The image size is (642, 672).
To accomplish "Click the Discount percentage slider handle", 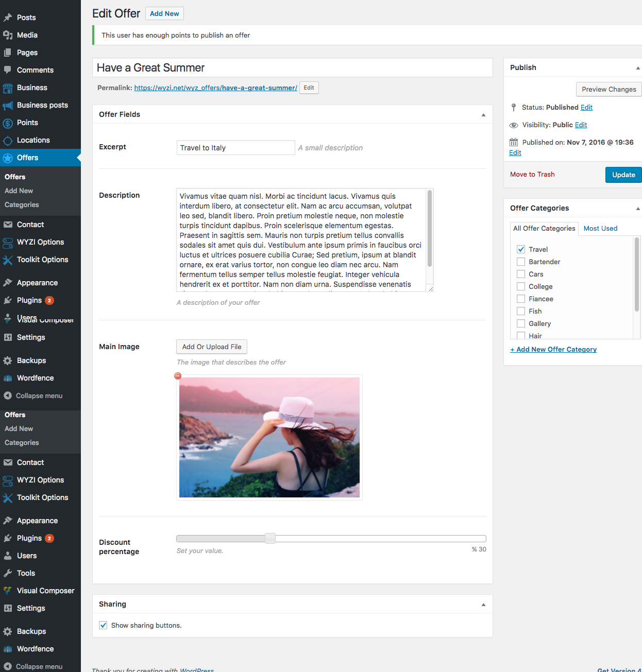I will 270,539.
